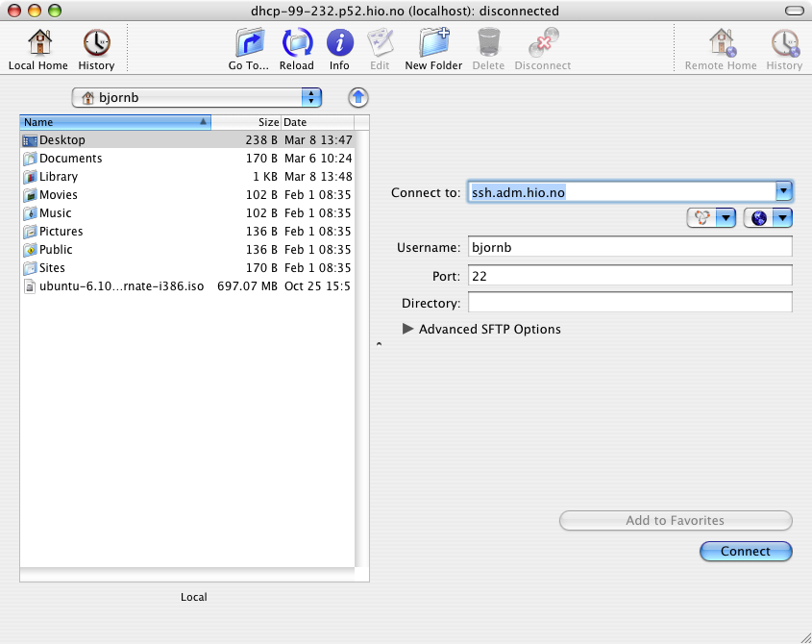Create a New Folder via the toolbar

[434, 42]
